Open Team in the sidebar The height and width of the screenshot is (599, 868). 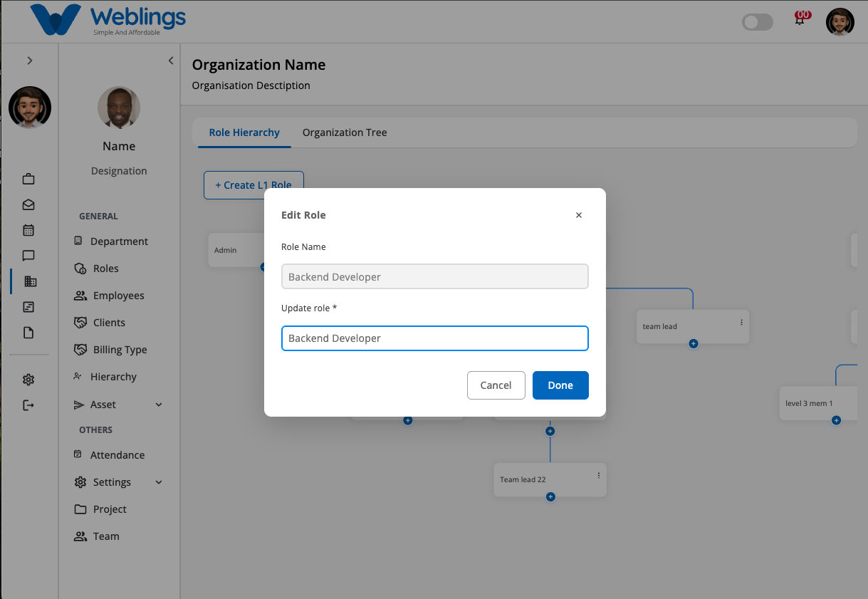[97, 536]
